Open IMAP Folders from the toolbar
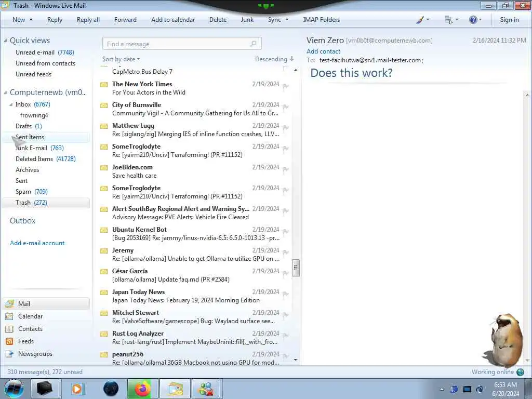Screen dimensions: 532x399 [x=321, y=20]
